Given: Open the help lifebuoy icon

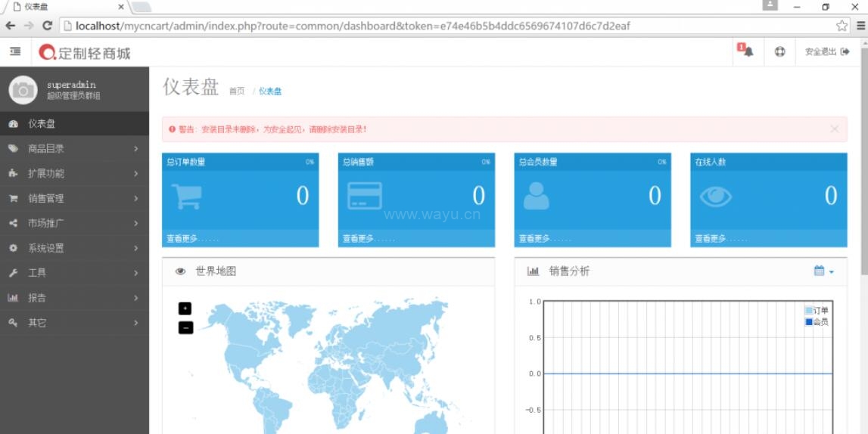Looking at the screenshot, I should coord(779,51).
